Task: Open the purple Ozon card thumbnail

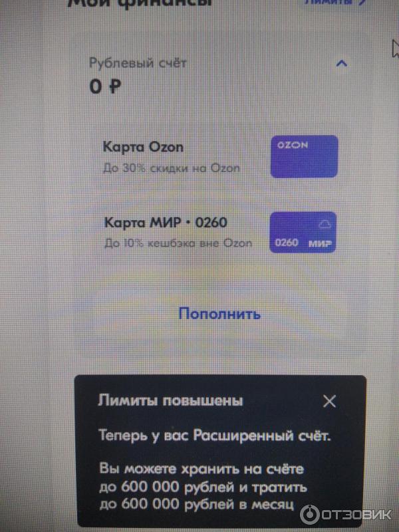Action: (x=305, y=156)
